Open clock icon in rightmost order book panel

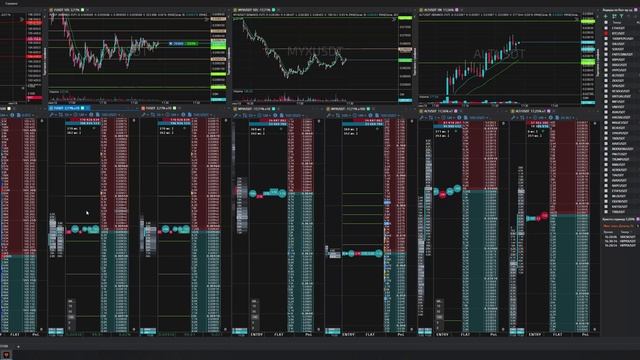click(x=550, y=118)
